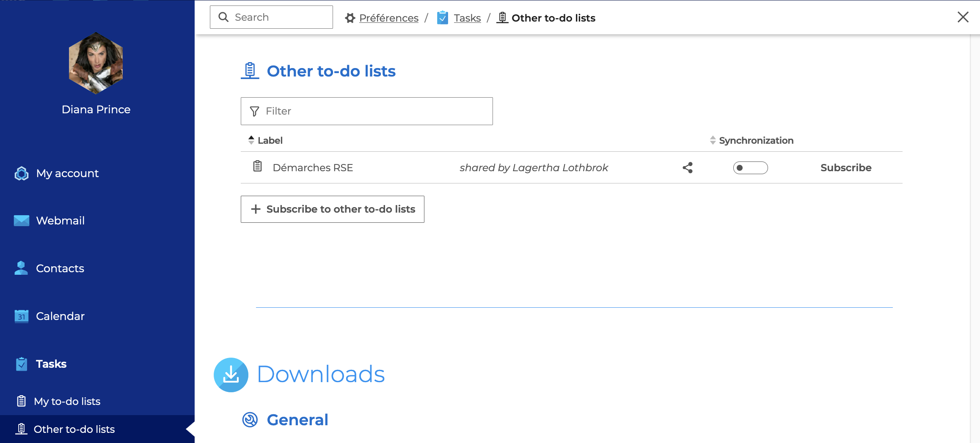Click Subscribe to other to-do lists button
This screenshot has width=980, height=443.
click(332, 209)
